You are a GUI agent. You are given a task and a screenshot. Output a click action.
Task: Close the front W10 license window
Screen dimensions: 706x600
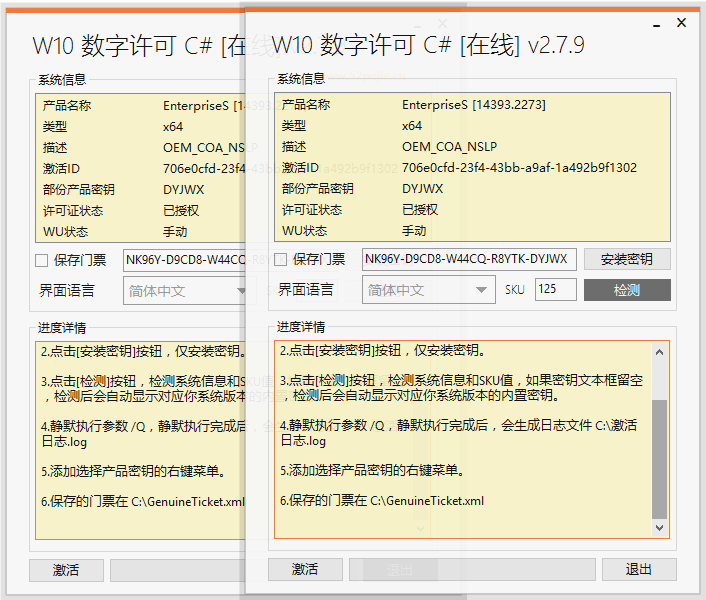[x=682, y=23]
